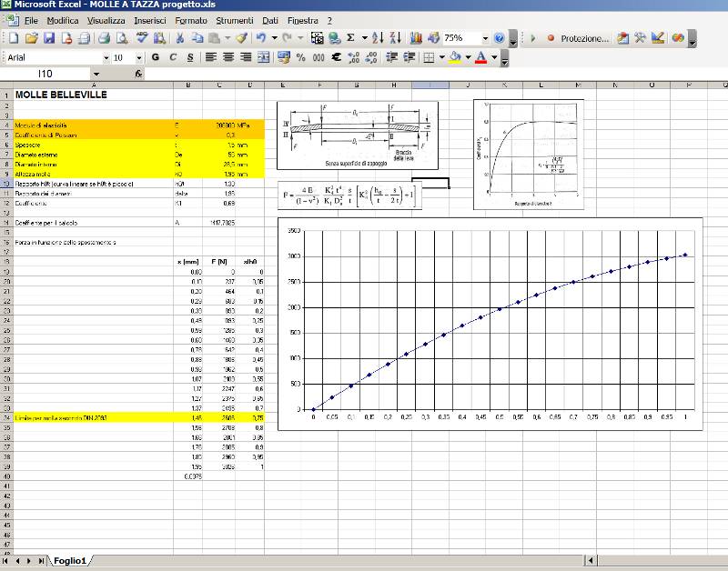
Task: Open the Finestra menu
Action: (x=303, y=21)
